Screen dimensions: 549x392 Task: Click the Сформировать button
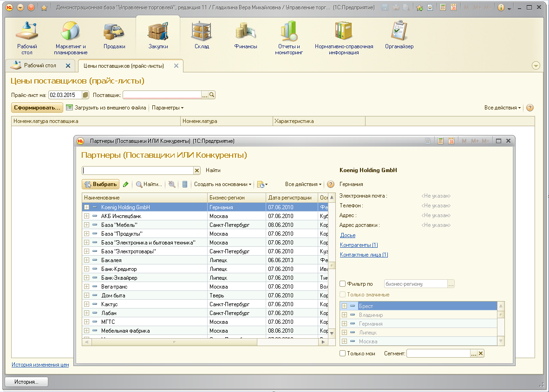tap(37, 108)
